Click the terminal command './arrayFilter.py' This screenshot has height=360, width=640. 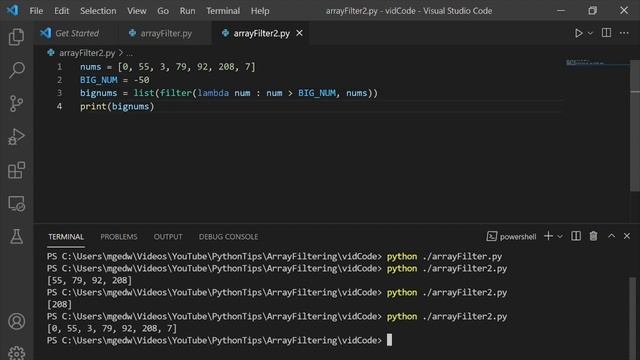coord(462,256)
